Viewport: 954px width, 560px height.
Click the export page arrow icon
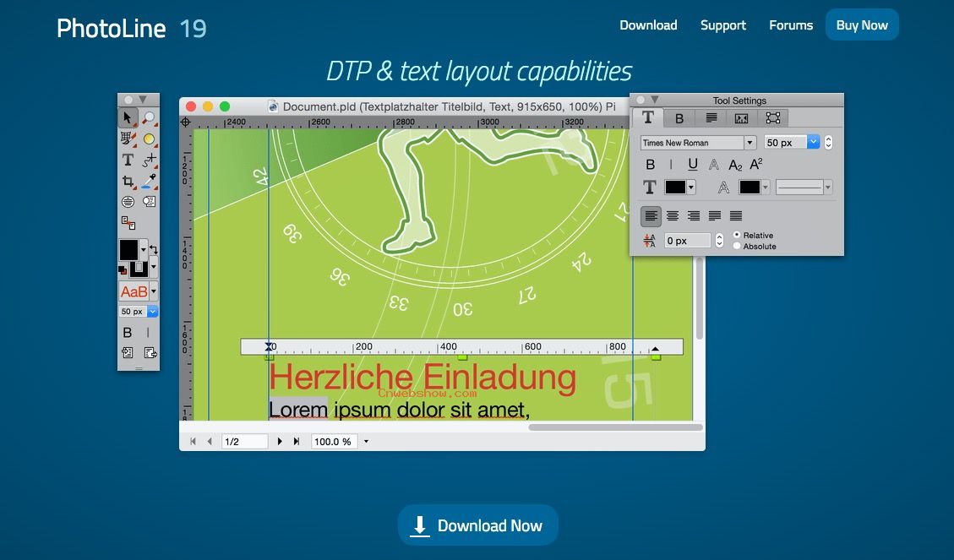tap(150, 353)
